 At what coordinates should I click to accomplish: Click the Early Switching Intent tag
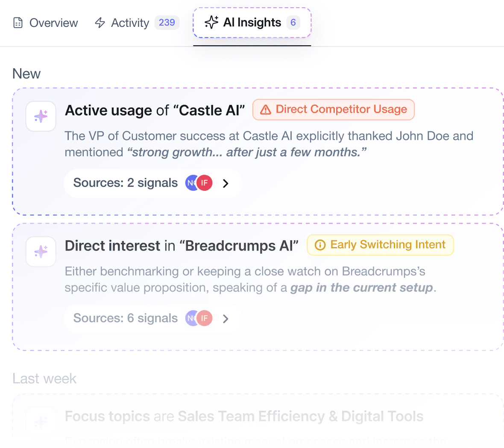click(x=380, y=245)
